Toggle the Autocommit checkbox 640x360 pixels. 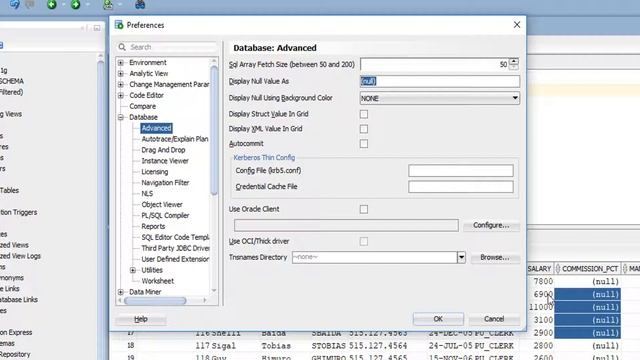tap(364, 144)
